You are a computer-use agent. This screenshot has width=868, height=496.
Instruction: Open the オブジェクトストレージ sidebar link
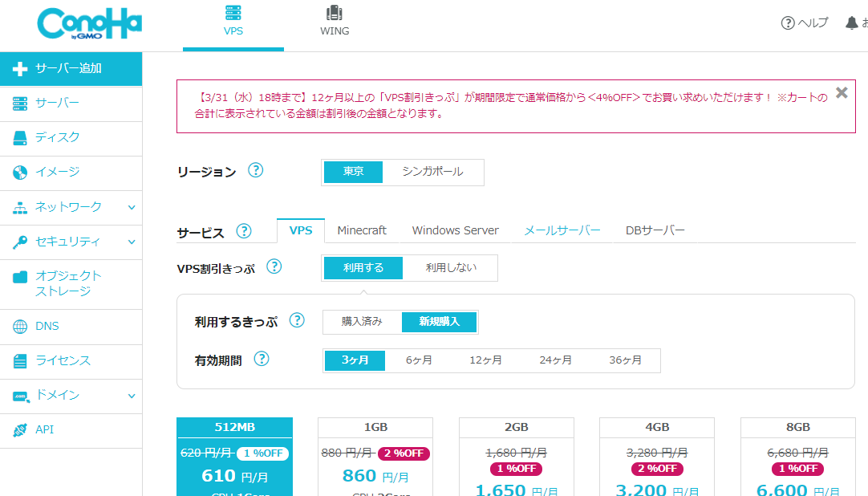tap(71, 284)
